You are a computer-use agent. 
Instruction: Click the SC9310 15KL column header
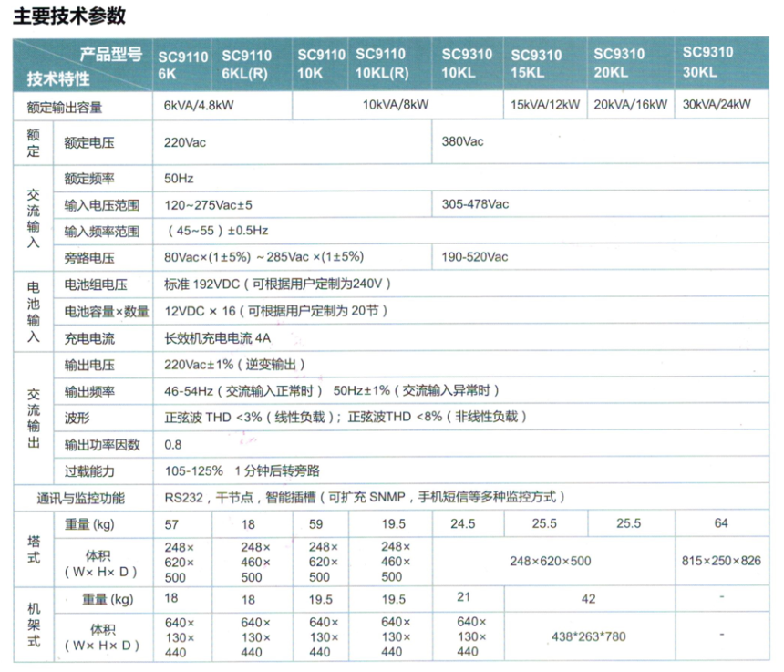pyautogui.click(x=536, y=64)
